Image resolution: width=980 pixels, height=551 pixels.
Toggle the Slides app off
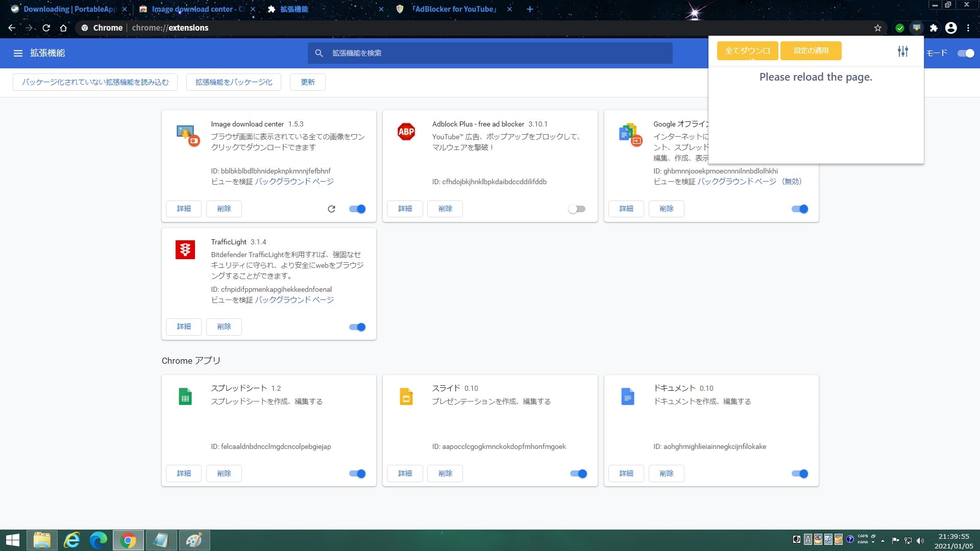click(578, 473)
